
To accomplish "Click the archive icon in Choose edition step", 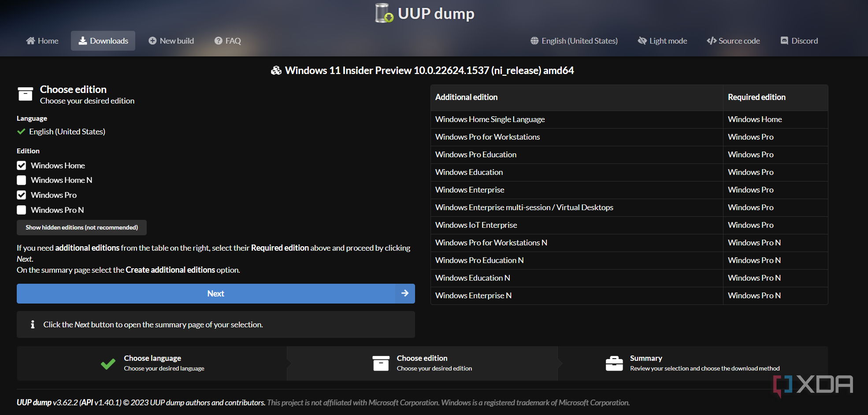I will (x=381, y=363).
